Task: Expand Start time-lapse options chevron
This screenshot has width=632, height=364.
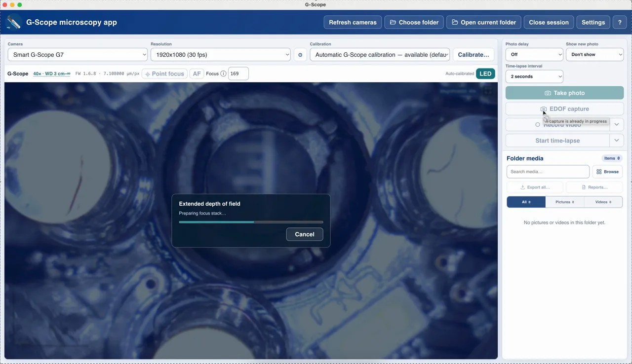Action: [617, 141]
